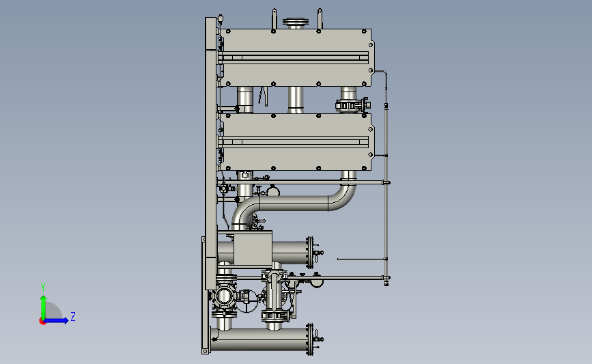This screenshot has width=592, height=364.
Task: Select the large curved elbow pipe in the model
Action: (294, 203)
